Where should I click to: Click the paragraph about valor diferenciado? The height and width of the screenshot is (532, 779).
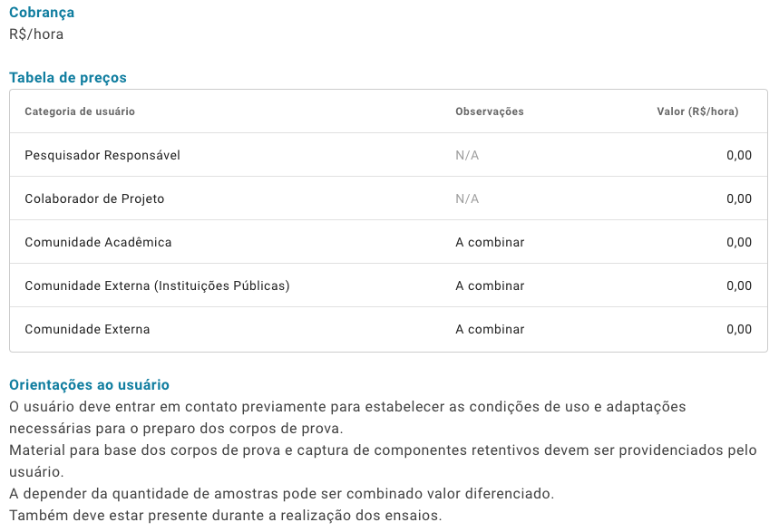(282, 494)
